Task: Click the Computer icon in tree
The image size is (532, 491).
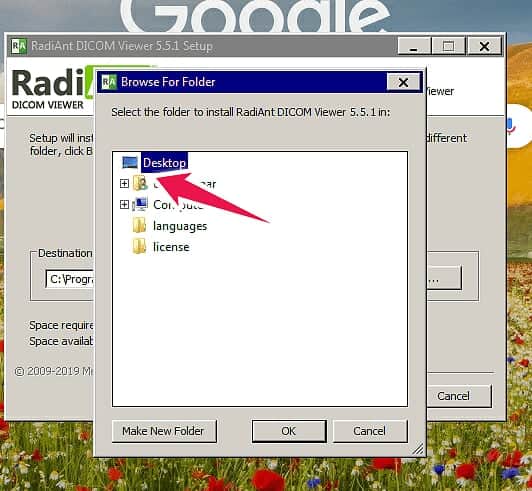Action: 140,204
